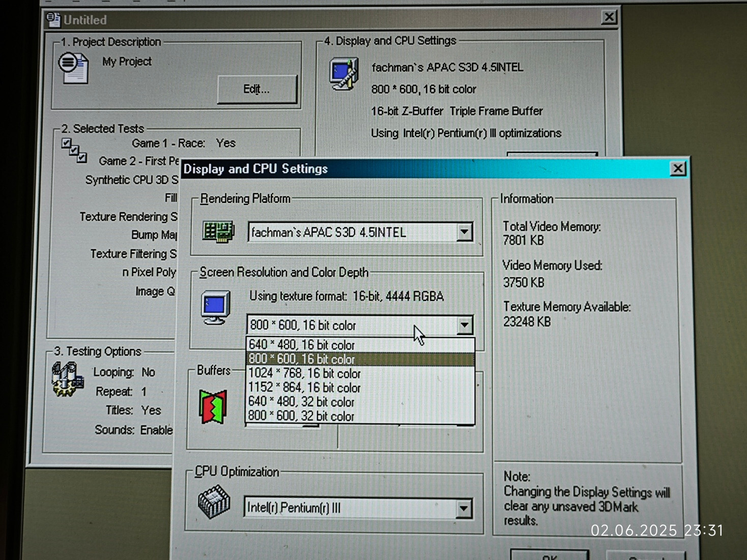The width and height of the screenshot is (747, 560).
Task: Select '1152 * 864, 16 bit color' option
Action: click(360, 388)
